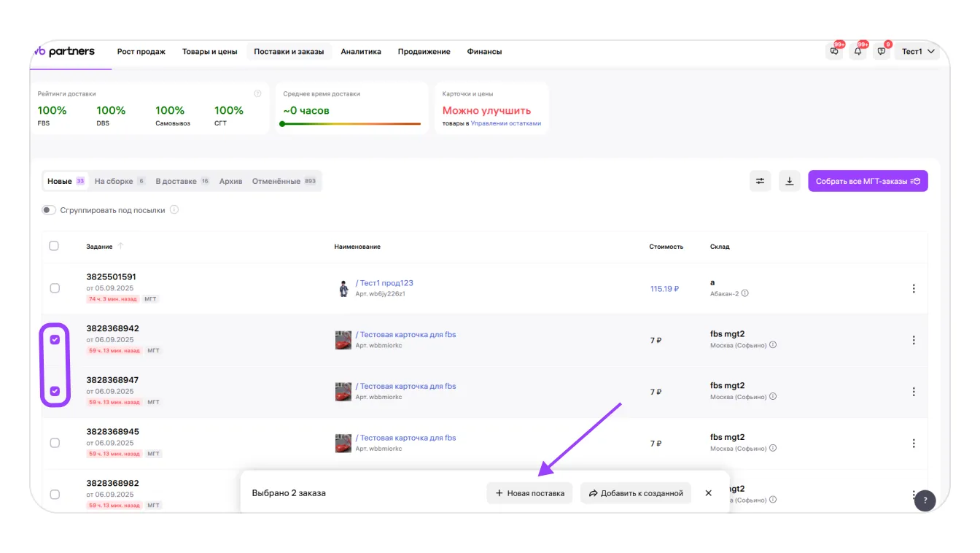The width and height of the screenshot is (980, 553).
Task: Select all orders with header checkbox
Action: [x=54, y=246]
